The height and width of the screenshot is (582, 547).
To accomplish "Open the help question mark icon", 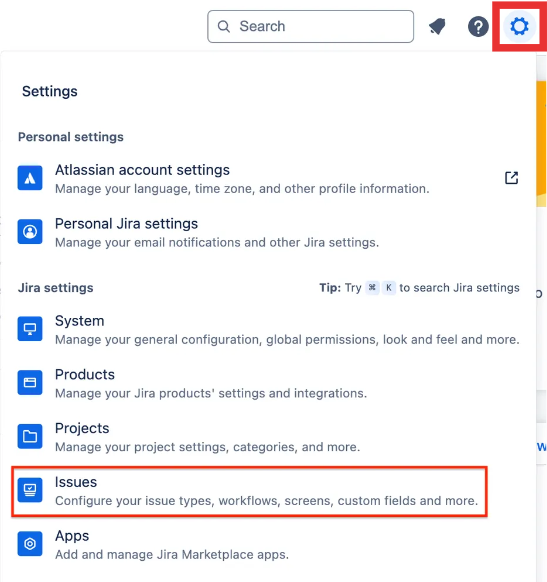I will 478,27.
